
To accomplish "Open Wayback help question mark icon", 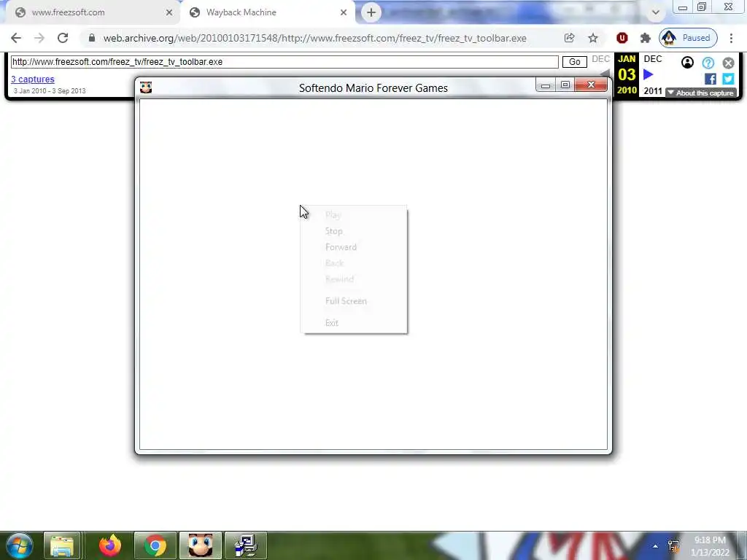I will pyautogui.click(x=708, y=63).
